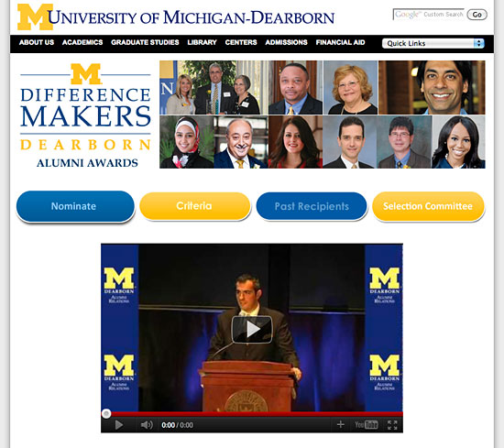
Task: Click inside the Google Custom Search field
Action: [x=429, y=15]
